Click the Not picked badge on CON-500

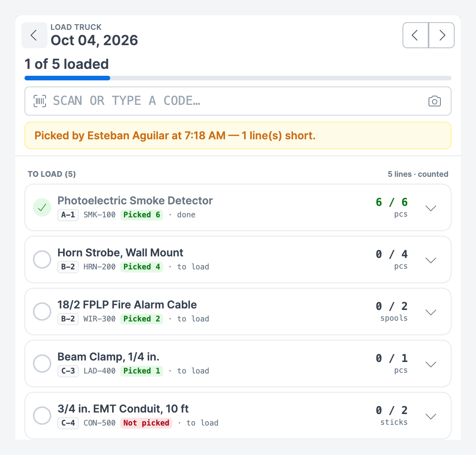tap(146, 423)
